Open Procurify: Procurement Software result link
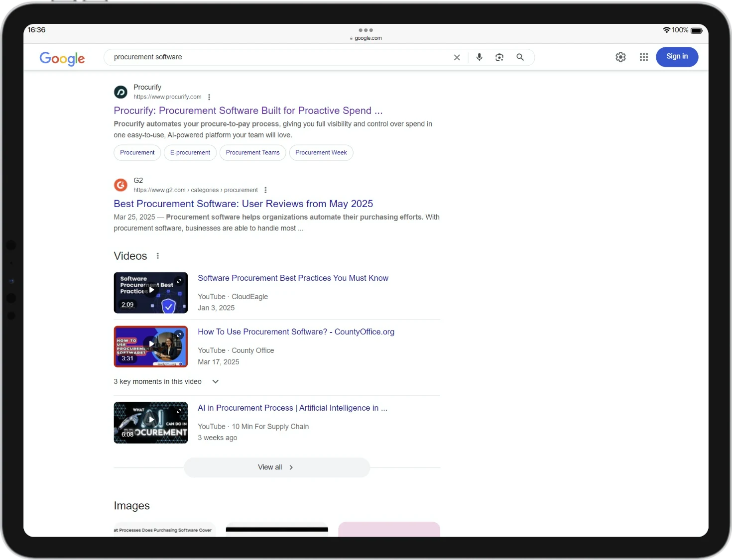The height and width of the screenshot is (560, 732). [248, 111]
